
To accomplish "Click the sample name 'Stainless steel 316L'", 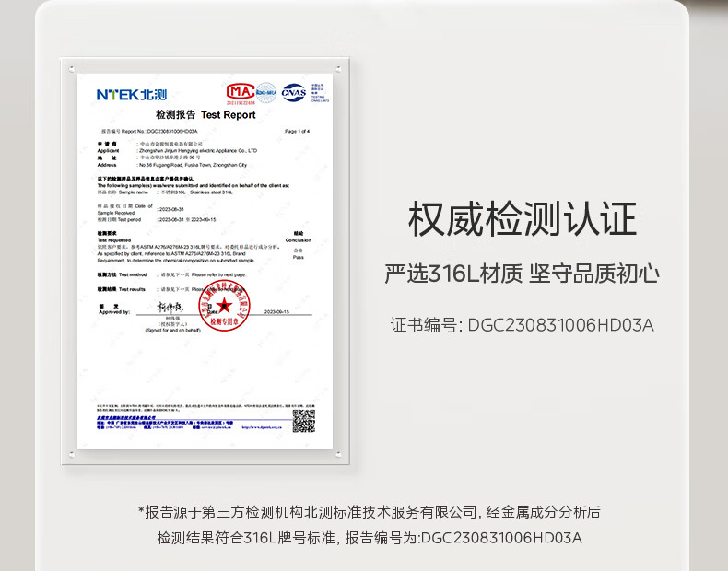I will tap(211, 192).
